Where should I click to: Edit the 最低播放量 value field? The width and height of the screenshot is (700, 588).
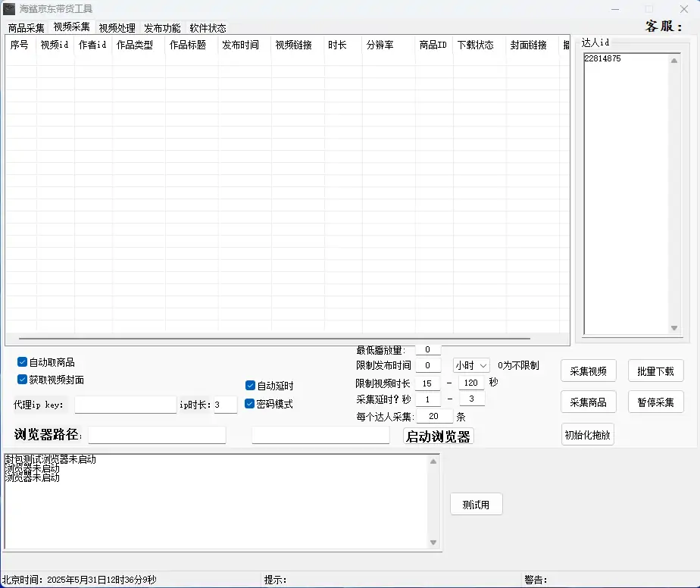pyautogui.click(x=428, y=349)
